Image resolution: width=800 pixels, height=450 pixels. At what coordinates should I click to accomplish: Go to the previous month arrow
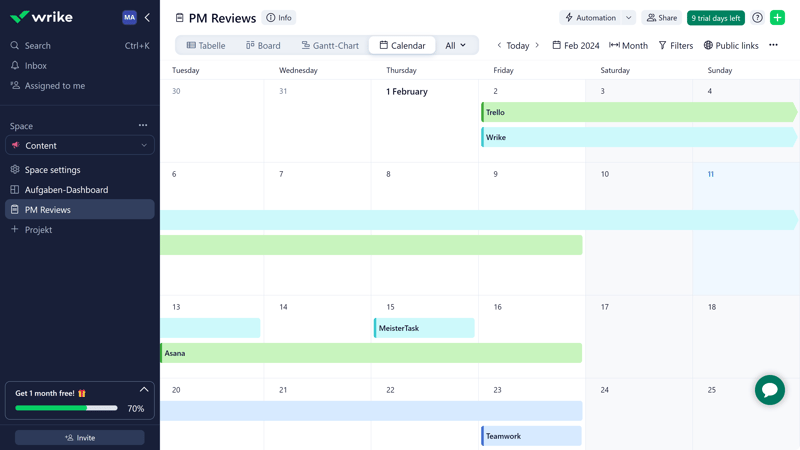click(499, 45)
